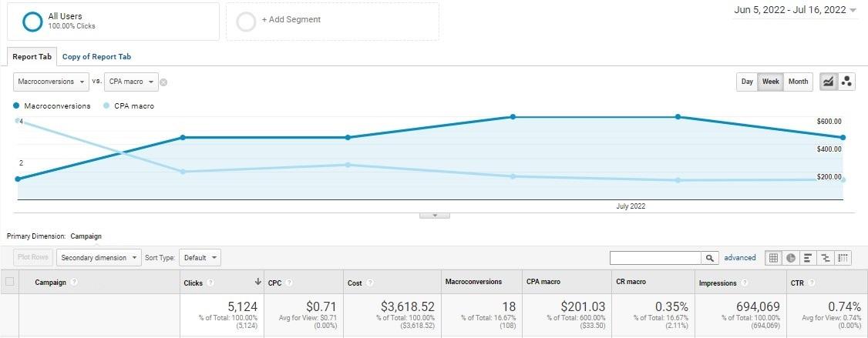Screen dimensions: 868x338
Task: Click the CPA macro legend dot
Action: click(107, 105)
